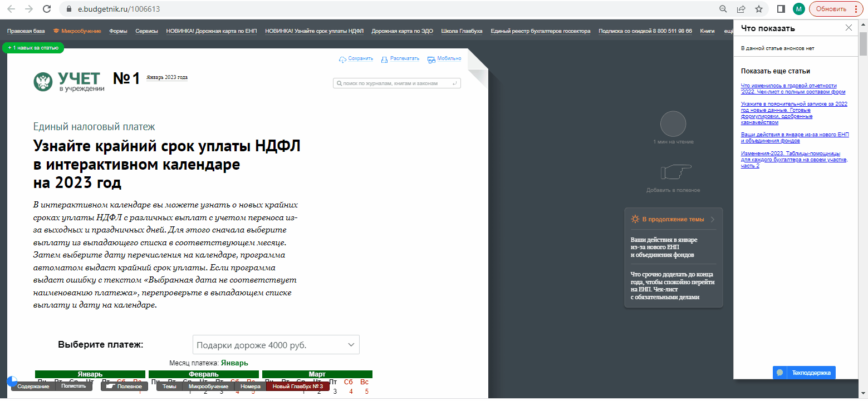The height and width of the screenshot is (401, 868).
Task: Open the Мобильно version icon
Action: tap(431, 59)
